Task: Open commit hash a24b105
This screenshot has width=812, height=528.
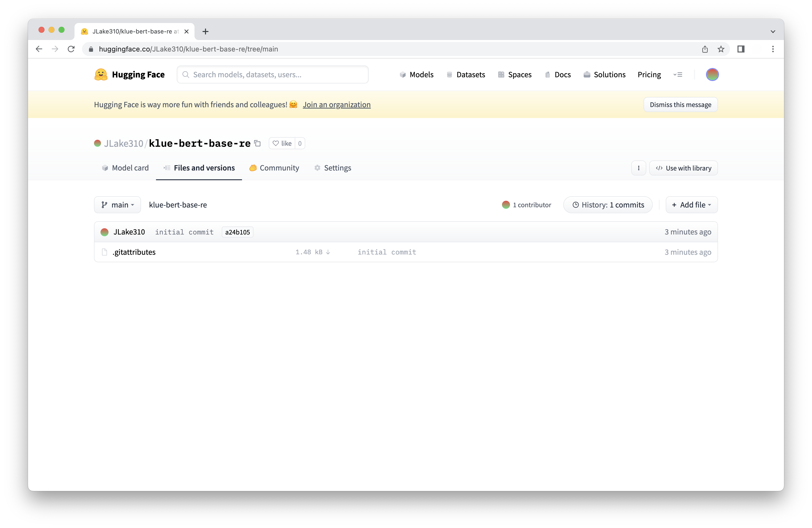Action: 237,232
